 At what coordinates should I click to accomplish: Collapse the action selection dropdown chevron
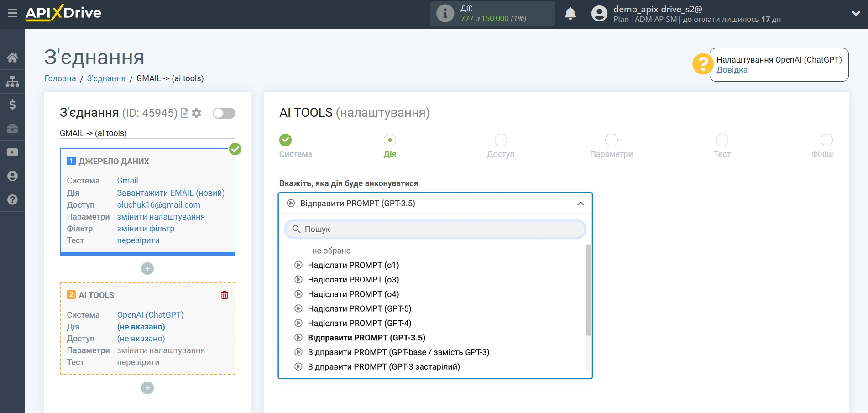click(x=580, y=203)
